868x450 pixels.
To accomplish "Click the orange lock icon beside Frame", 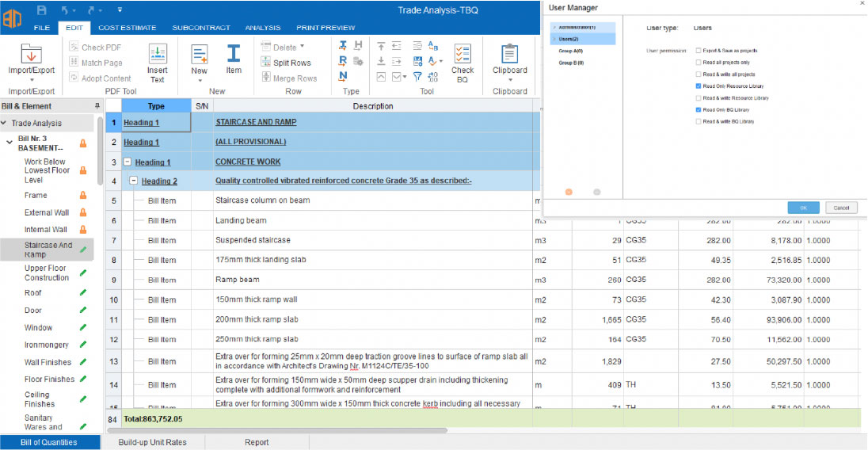I will coord(82,195).
